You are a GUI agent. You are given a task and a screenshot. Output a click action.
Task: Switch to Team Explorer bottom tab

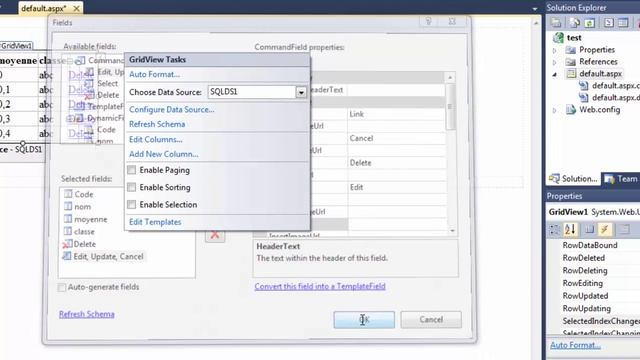pyautogui.click(x=622, y=179)
